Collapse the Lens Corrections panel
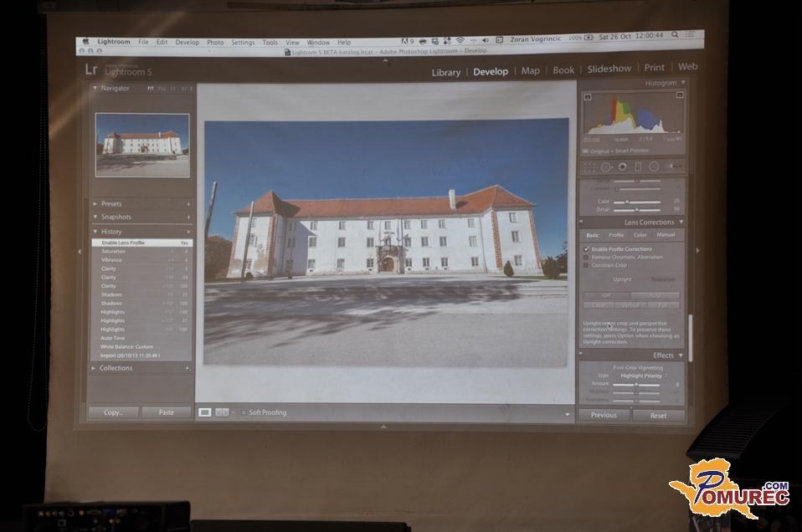 pos(681,223)
